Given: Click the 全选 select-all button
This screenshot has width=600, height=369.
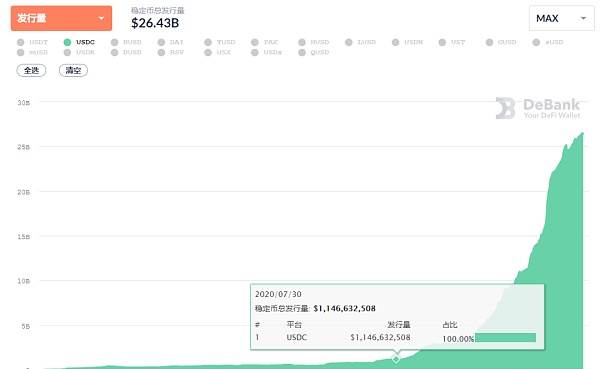Looking at the screenshot, I should [x=31, y=70].
